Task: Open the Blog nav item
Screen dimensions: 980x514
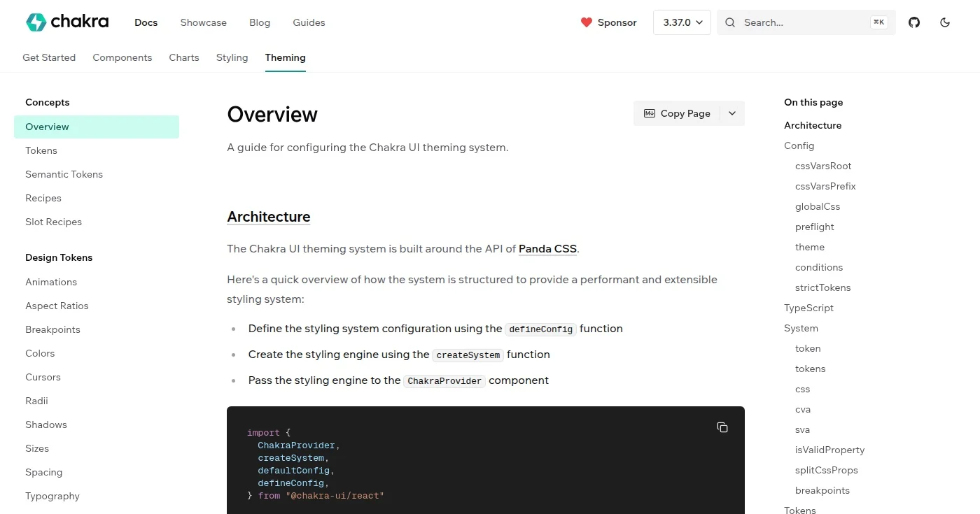Action: pos(260,22)
